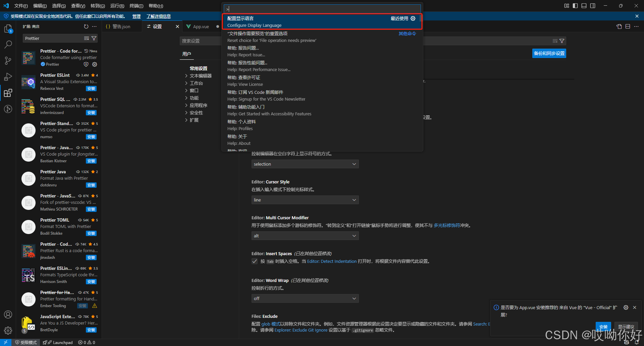The height and width of the screenshot is (346, 644).
Task: Open the Explorer view in activity bar
Action: 8,29
